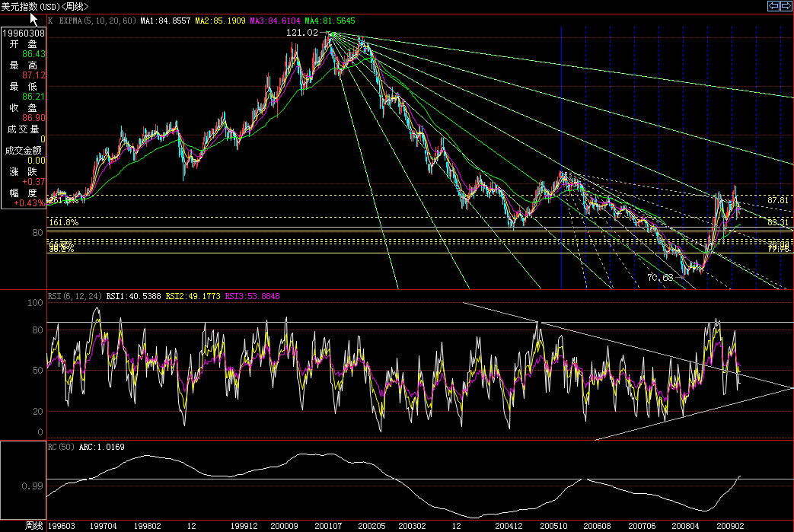Click the 70.68 low price label
The image size is (794, 532).
click(x=660, y=277)
